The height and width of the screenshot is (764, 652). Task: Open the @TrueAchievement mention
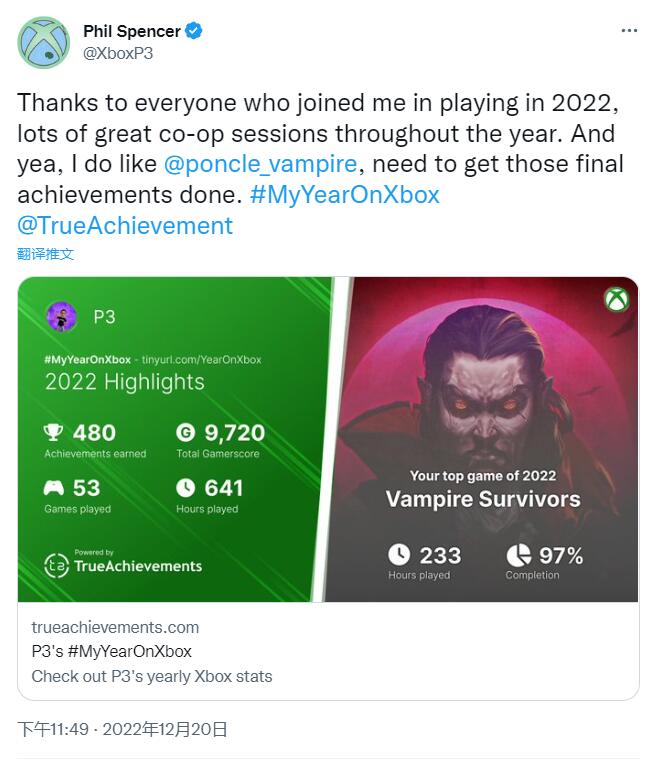(x=125, y=226)
